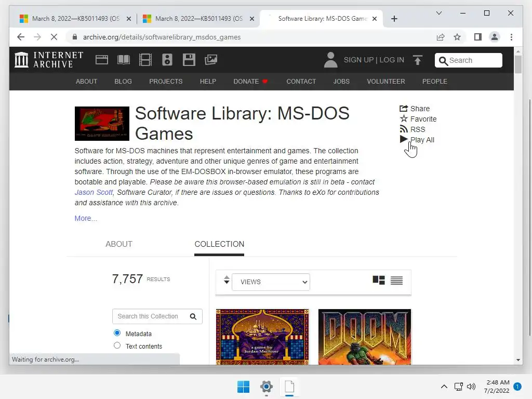This screenshot has height=399, width=532.
Task: Open the volume control in tray
Action: click(471, 387)
